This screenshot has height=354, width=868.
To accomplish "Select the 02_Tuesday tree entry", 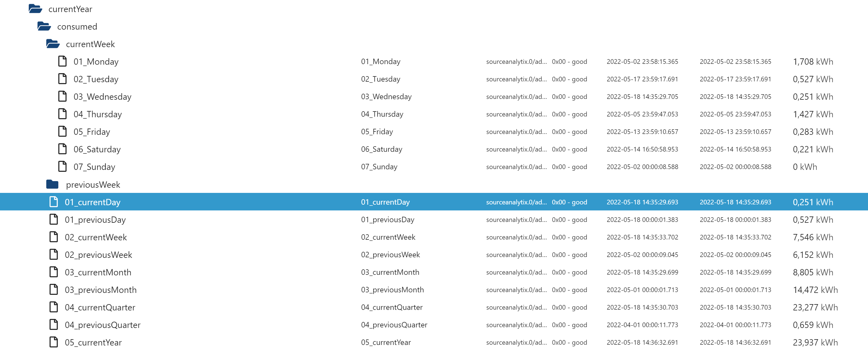I will tap(96, 79).
